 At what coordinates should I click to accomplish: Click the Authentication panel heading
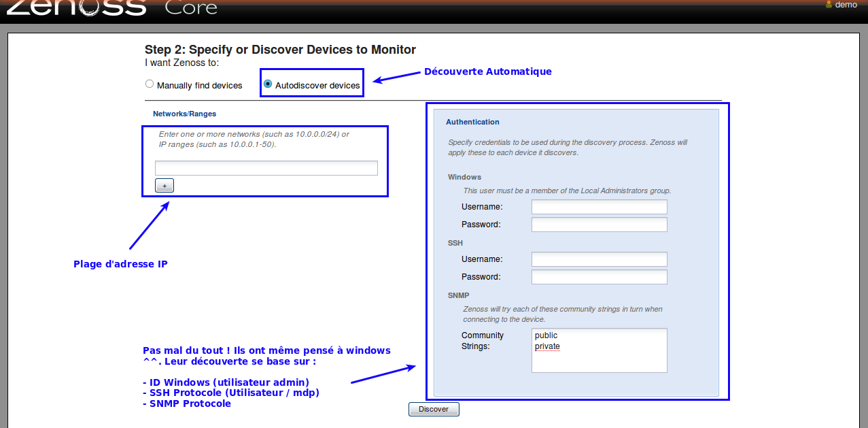coord(472,122)
